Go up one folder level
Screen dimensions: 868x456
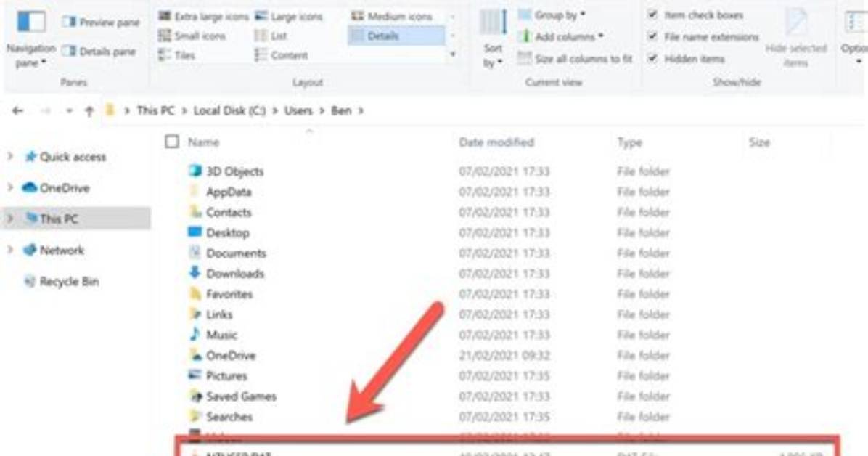(89, 111)
